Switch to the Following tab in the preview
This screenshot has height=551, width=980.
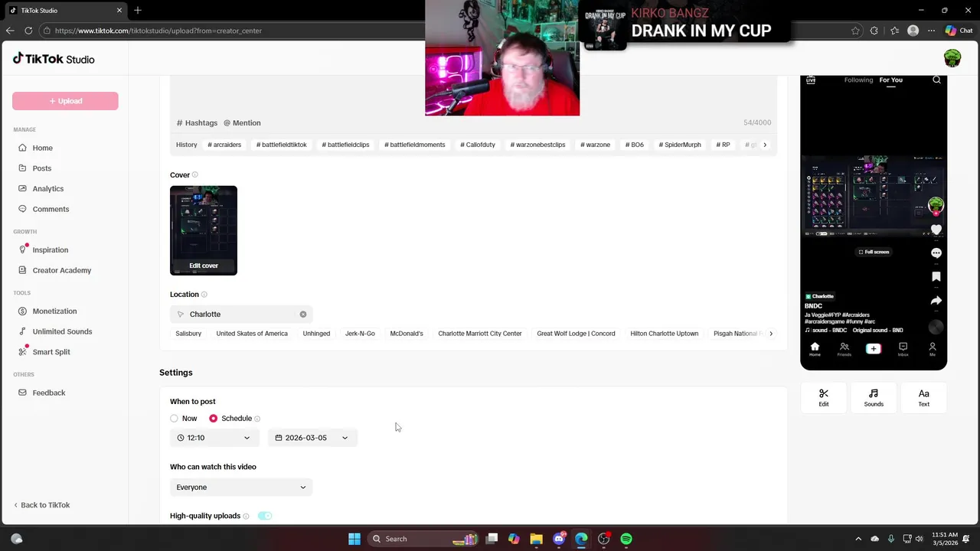pyautogui.click(x=858, y=80)
